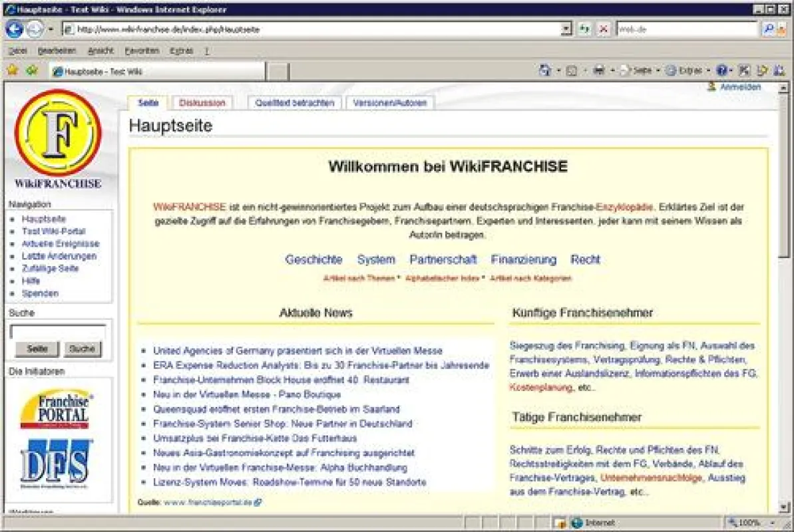Viewport: 794px width, 532px height.
Task: Open Queensquad Saarland news item
Action: (276, 409)
